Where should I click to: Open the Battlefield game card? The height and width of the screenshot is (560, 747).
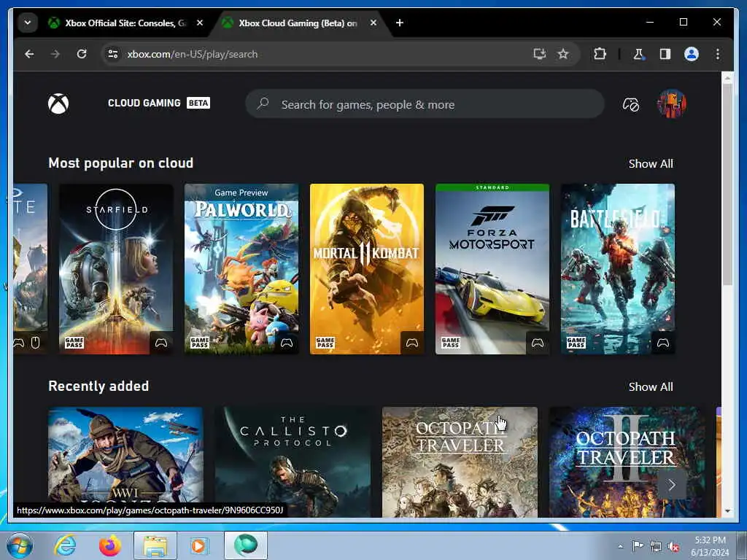[x=618, y=269]
